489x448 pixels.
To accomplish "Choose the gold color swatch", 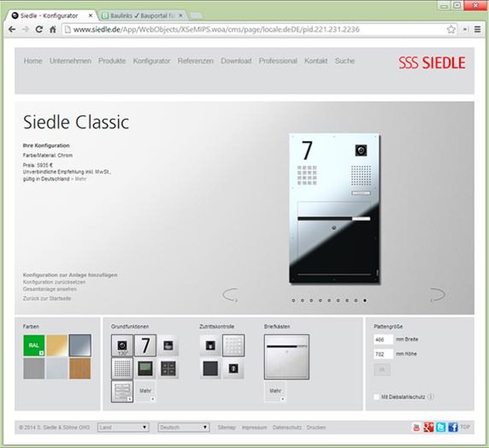I will pyautogui.click(x=57, y=345).
